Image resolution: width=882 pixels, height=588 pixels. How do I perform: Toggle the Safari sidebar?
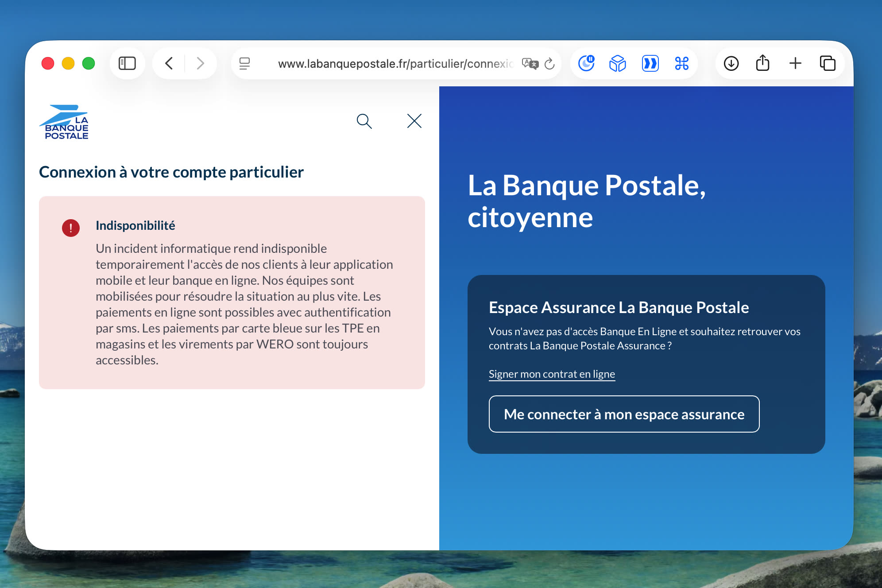coord(127,63)
